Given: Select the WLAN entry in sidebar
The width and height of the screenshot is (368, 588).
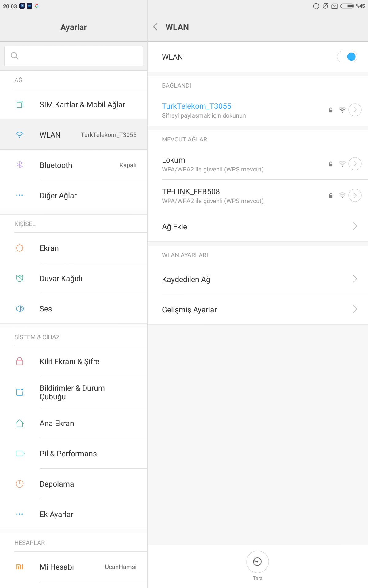Looking at the screenshot, I should pyautogui.click(x=74, y=135).
